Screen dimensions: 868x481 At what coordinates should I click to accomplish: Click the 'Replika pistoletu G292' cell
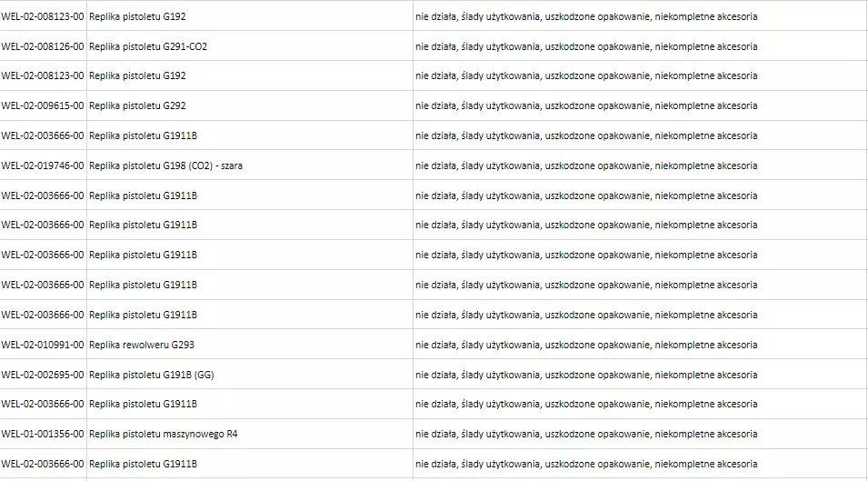coord(137,106)
